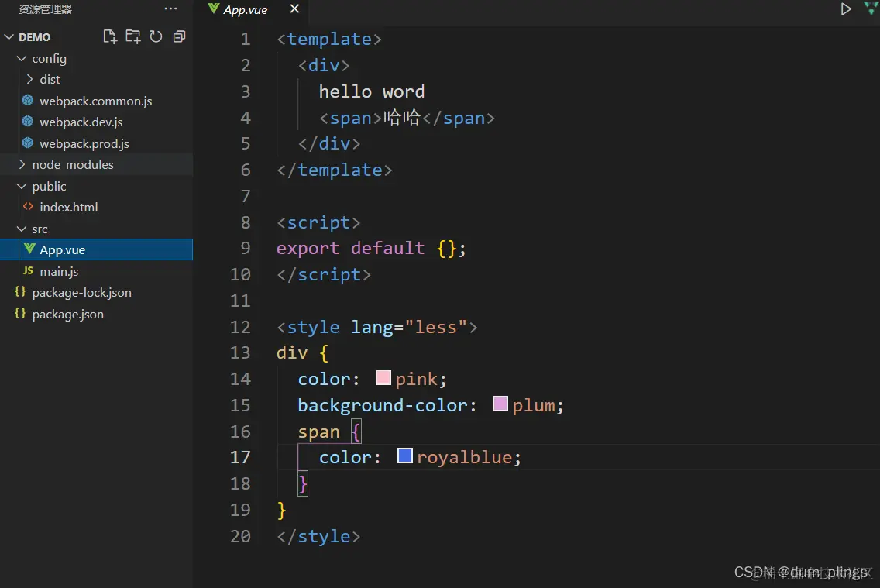
Task: Click the 'royalblue' value on line 17
Action: [x=464, y=457]
